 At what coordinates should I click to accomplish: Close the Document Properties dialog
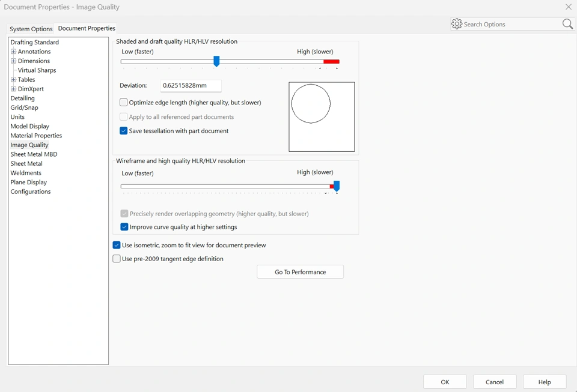[568, 7]
